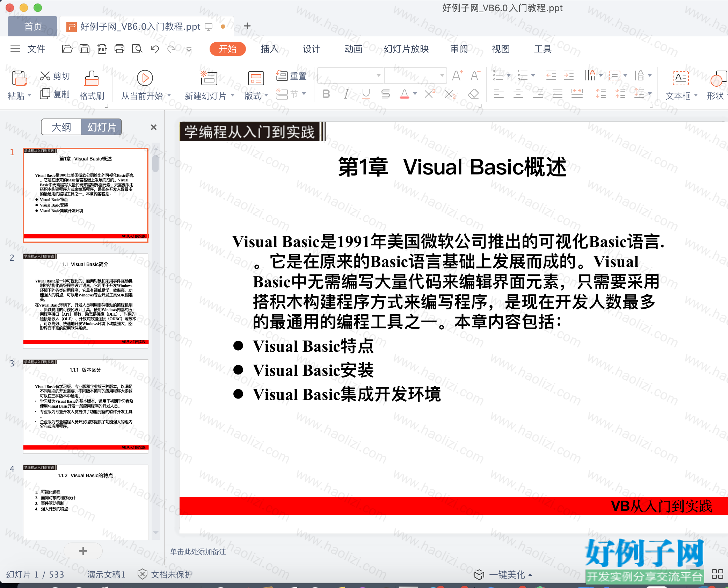This screenshot has height=588, width=728.
Task: Increase paragraph indent
Action: (569, 76)
